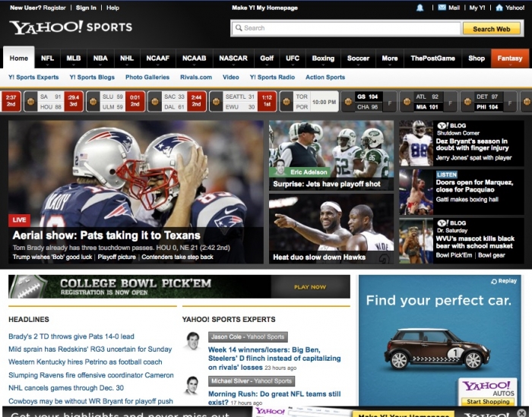Image resolution: width=532 pixels, height=417 pixels.
Task: Click the LISTEN badge on Marquez story
Action: (447, 175)
